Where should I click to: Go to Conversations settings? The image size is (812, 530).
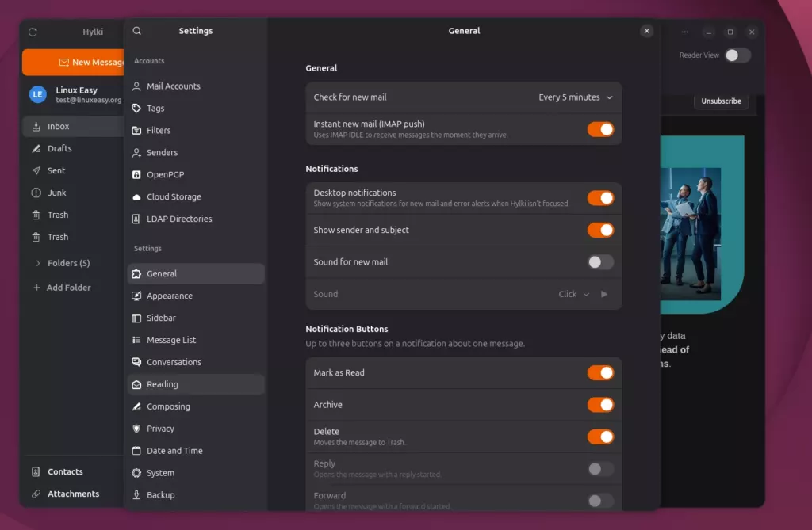coord(196,362)
